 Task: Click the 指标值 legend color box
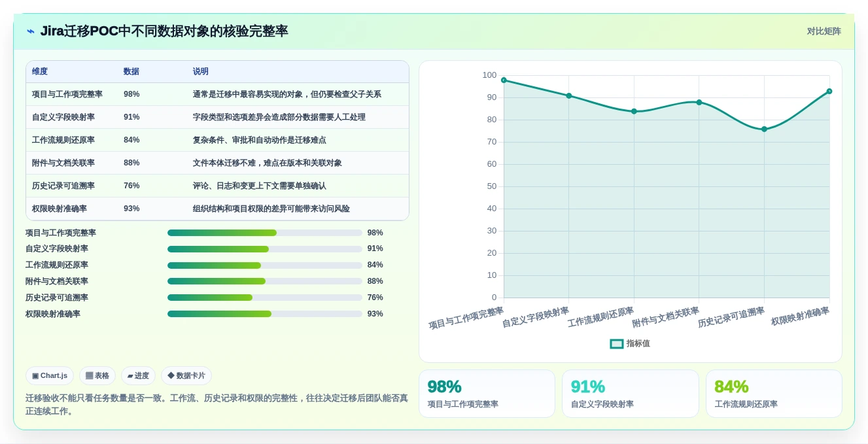tap(617, 343)
